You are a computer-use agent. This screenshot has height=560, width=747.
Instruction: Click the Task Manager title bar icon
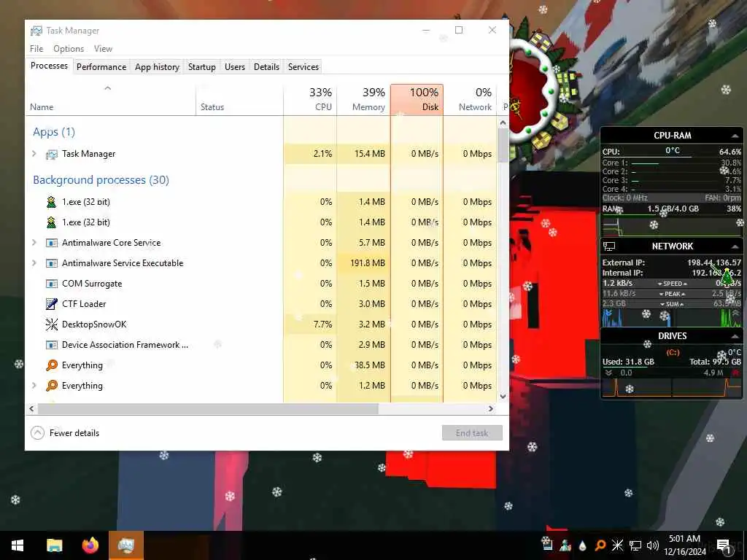(x=36, y=31)
